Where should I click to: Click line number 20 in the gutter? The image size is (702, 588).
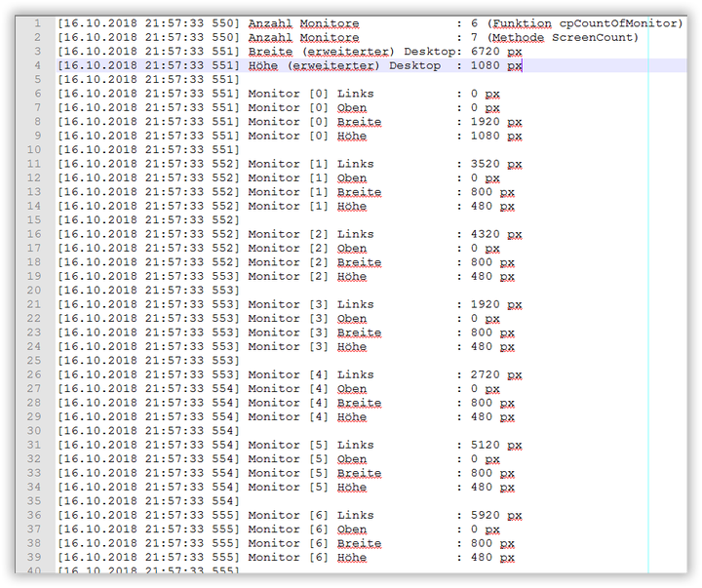coord(34,291)
